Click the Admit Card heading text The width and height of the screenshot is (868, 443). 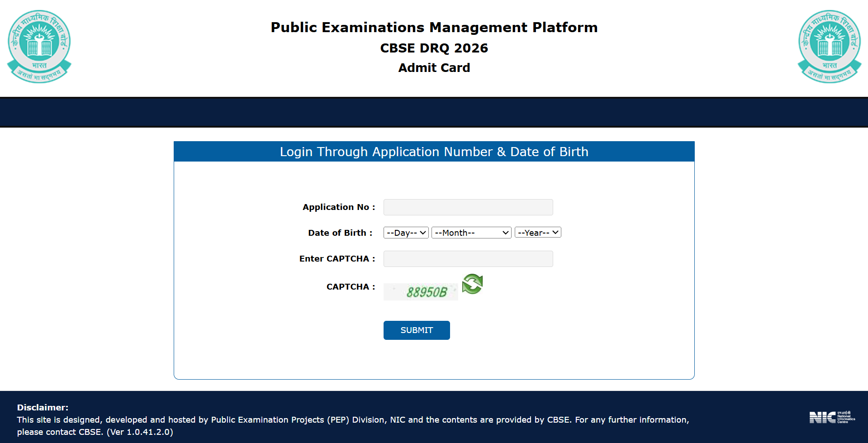pyautogui.click(x=434, y=68)
